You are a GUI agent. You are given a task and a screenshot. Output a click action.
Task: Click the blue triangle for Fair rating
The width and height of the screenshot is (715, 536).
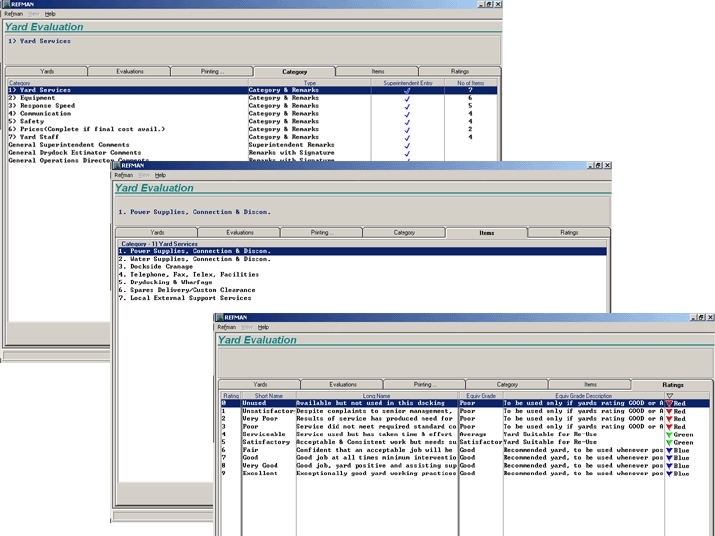[x=669, y=450]
